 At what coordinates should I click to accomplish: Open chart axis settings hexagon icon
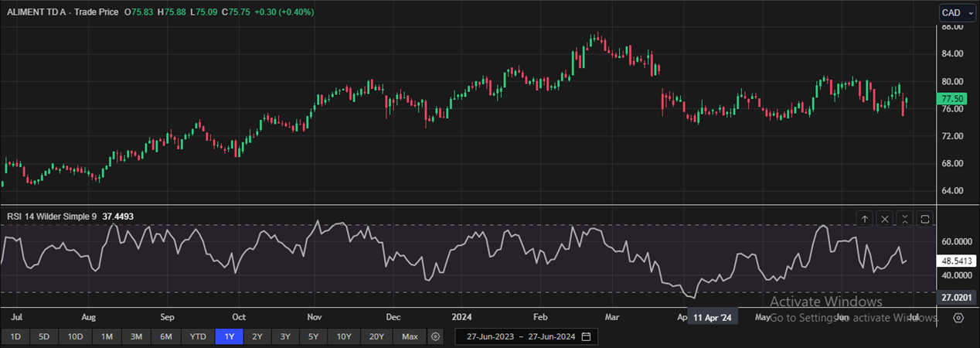958,318
